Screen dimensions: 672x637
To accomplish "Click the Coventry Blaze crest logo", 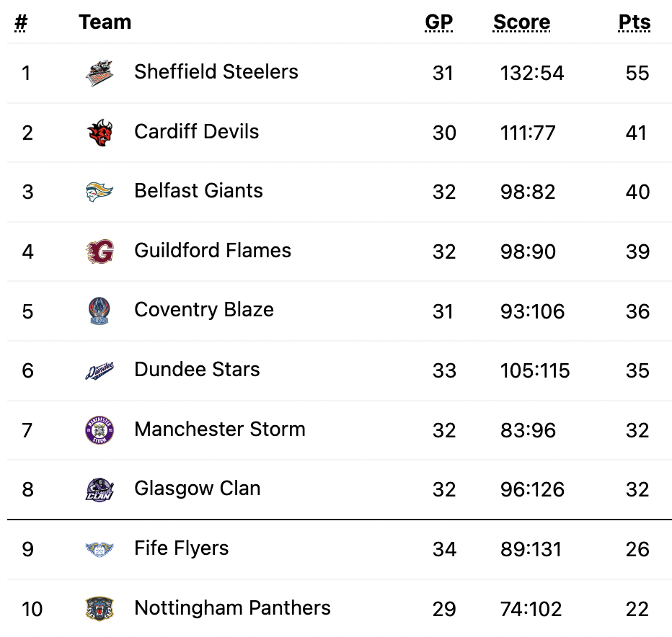I will pyautogui.click(x=100, y=311).
